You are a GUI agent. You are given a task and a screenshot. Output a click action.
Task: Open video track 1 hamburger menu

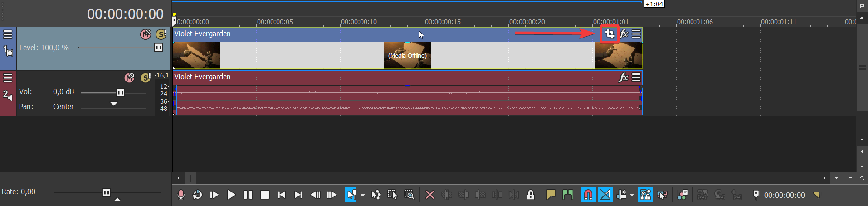[8, 34]
